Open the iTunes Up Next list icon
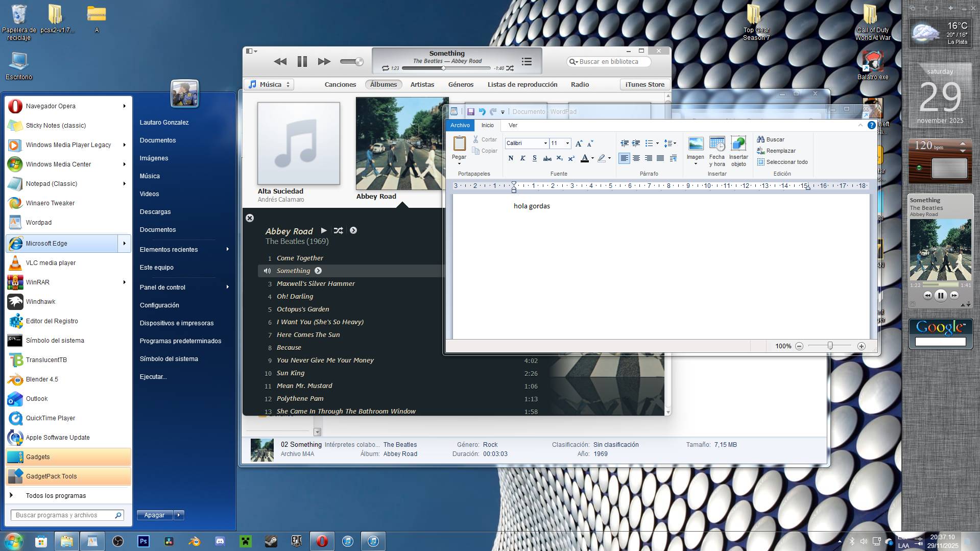The height and width of the screenshot is (551, 980). (x=527, y=62)
